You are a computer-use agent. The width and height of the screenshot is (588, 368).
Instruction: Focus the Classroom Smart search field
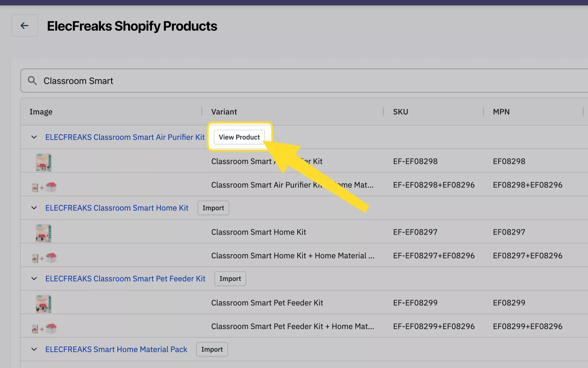[304, 81]
